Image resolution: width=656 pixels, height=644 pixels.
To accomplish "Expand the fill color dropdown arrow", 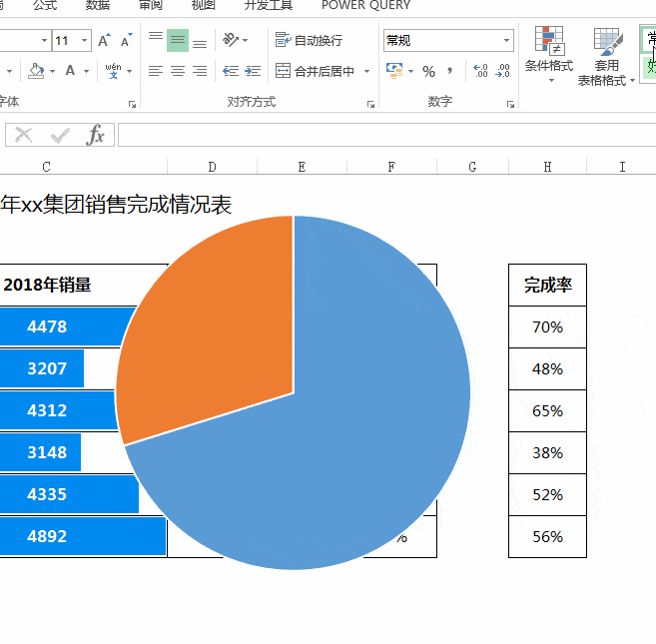I will tap(53, 72).
